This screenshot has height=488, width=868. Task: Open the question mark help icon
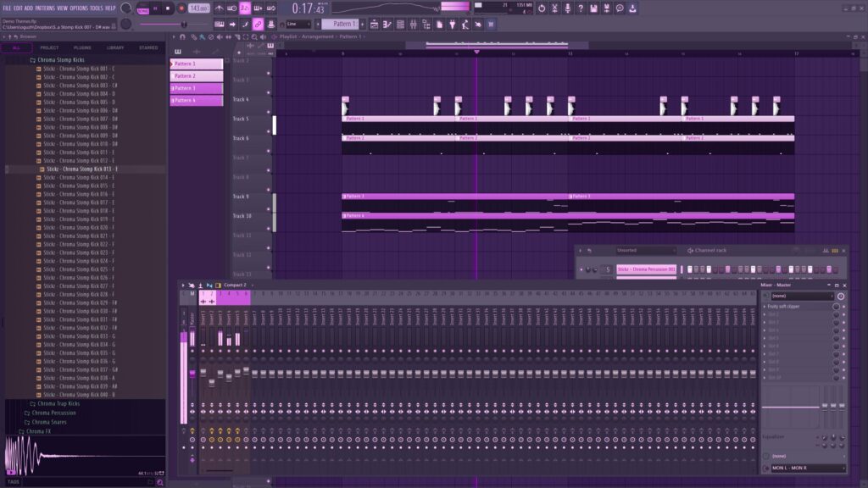tap(580, 8)
